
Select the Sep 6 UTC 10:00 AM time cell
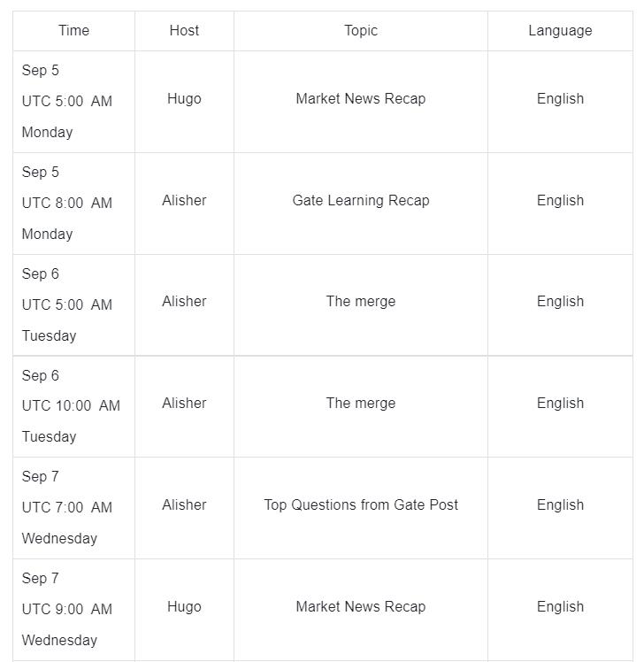pos(71,405)
